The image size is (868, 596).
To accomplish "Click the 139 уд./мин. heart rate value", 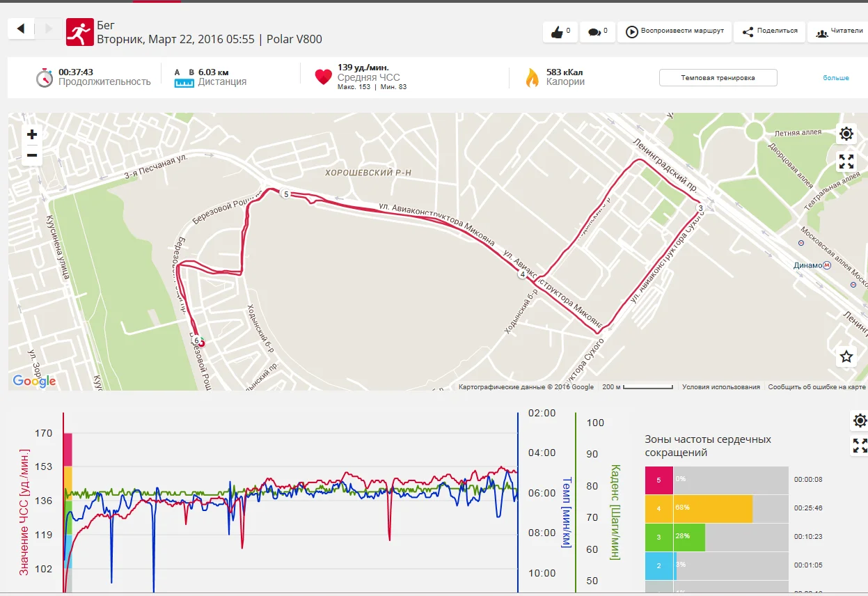I will (x=363, y=68).
